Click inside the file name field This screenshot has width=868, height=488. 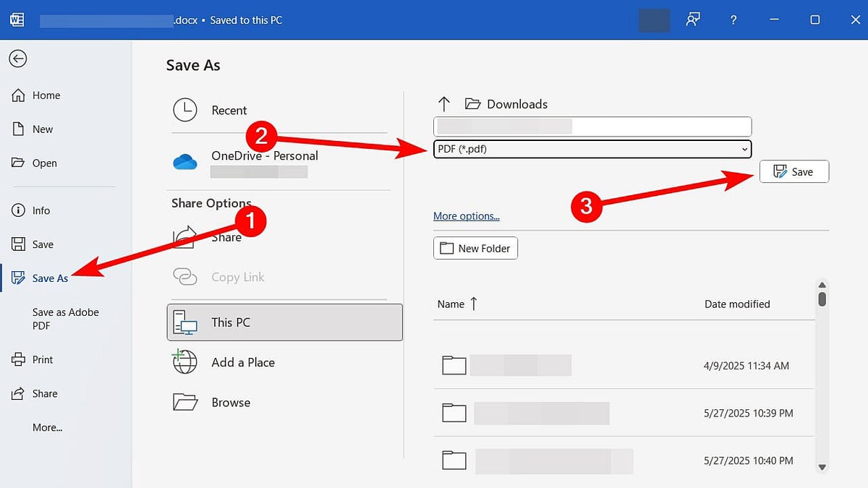592,126
